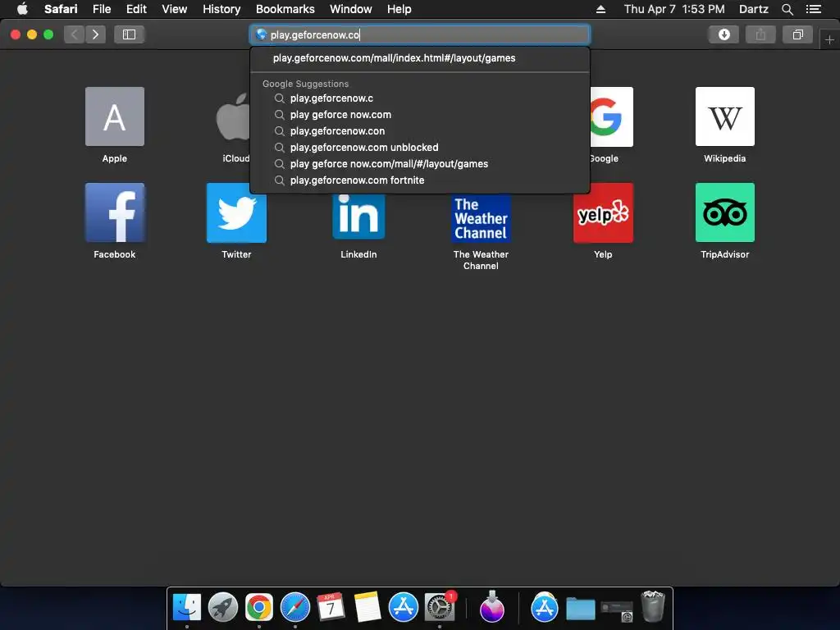Open the Google favorites tile
Viewport: 840px width, 630px height.
tap(611, 116)
